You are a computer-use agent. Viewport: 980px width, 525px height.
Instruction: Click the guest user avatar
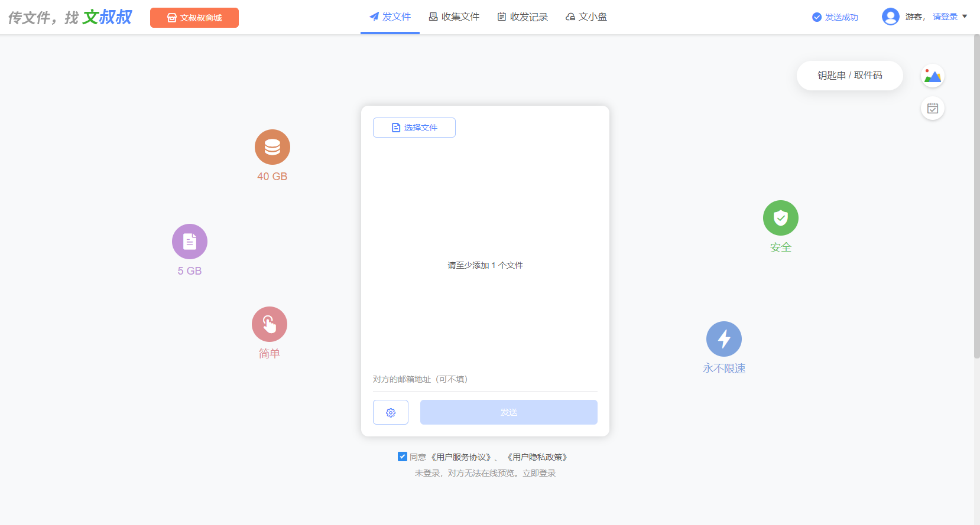890,17
